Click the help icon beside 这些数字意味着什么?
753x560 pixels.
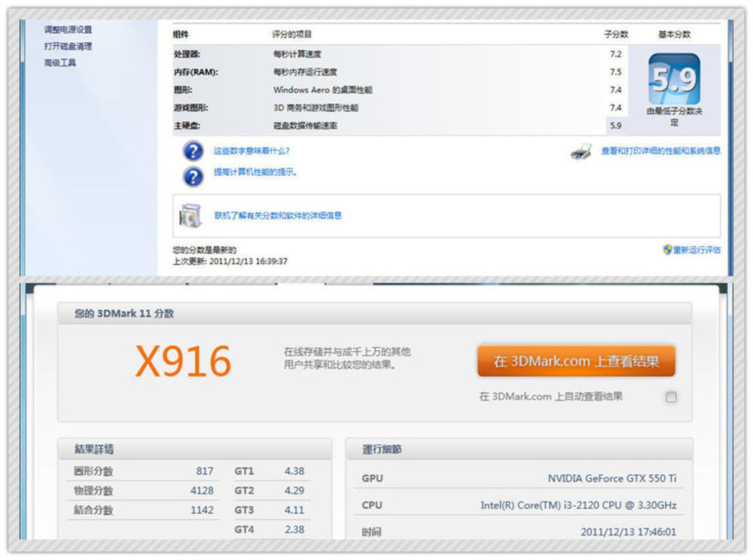tap(193, 151)
